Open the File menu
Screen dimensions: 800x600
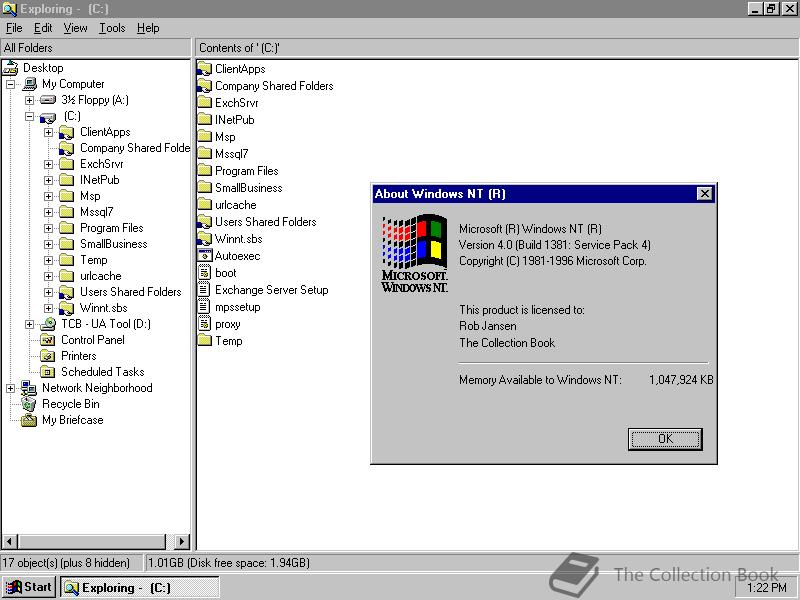(x=14, y=28)
